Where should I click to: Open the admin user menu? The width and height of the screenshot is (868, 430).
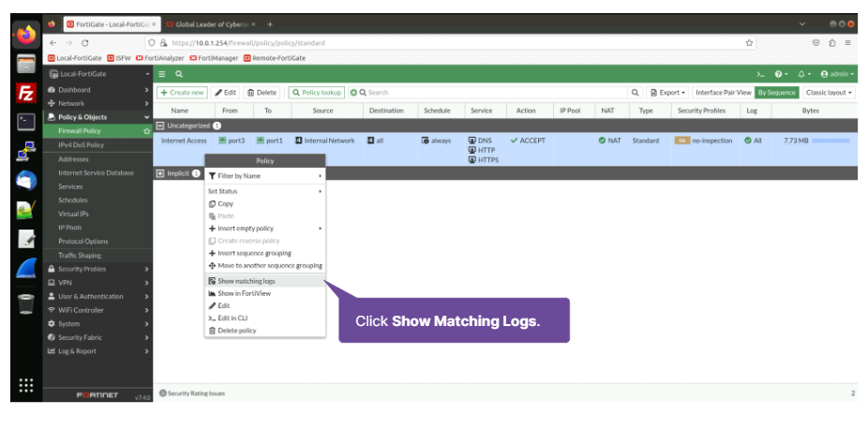pos(838,74)
